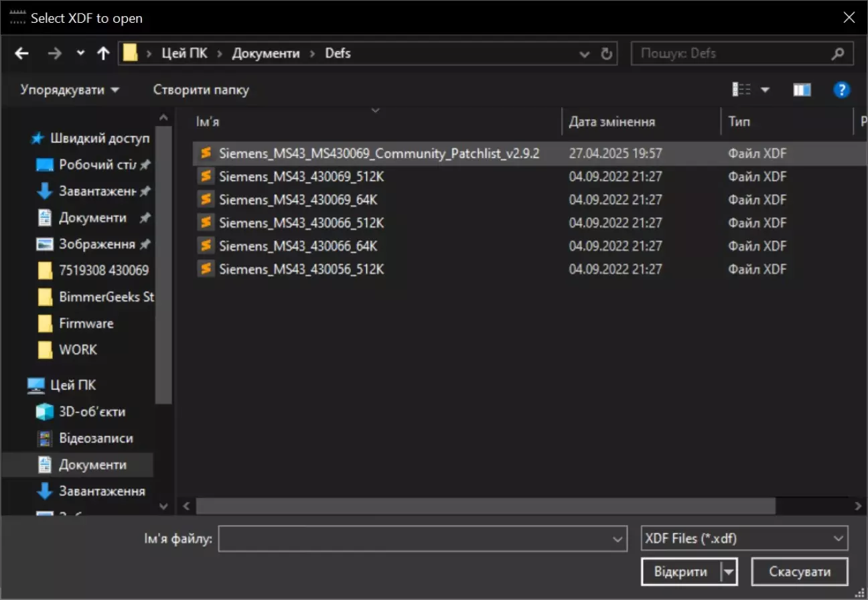Select Siemens_MS43_430069_512K file
The height and width of the screenshot is (600, 868).
[301, 177]
